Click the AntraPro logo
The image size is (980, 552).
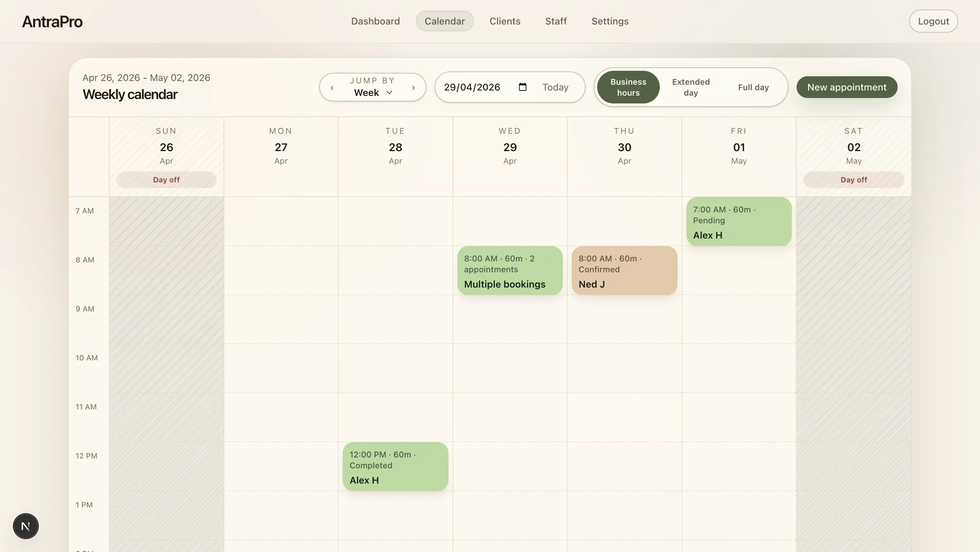(x=52, y=21)
